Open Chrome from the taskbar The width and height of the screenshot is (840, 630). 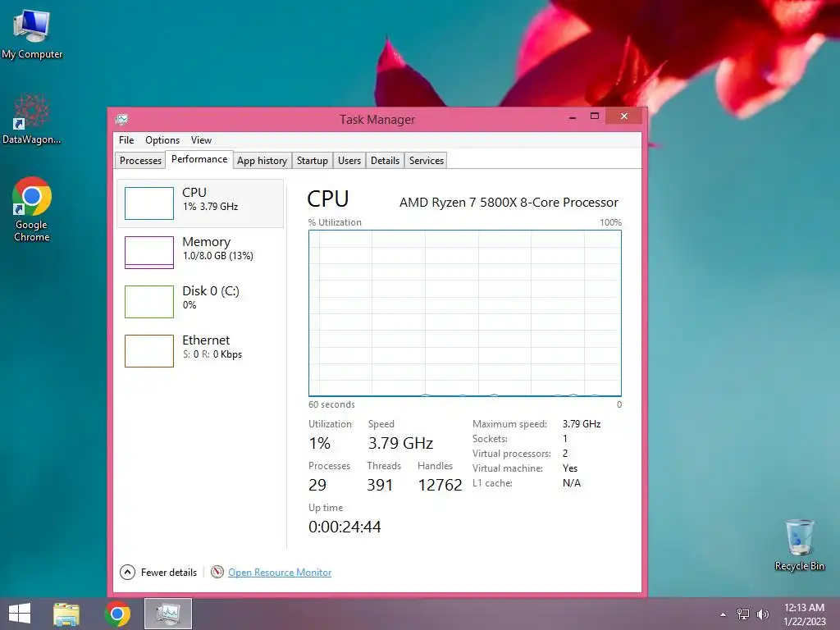(x=117, y=614)
